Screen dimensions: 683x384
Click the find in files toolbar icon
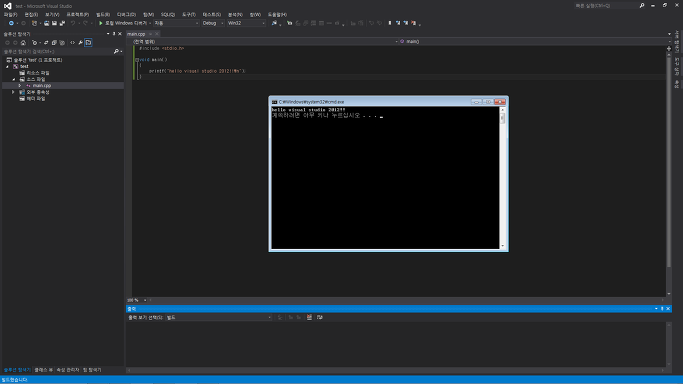(274, 23)
